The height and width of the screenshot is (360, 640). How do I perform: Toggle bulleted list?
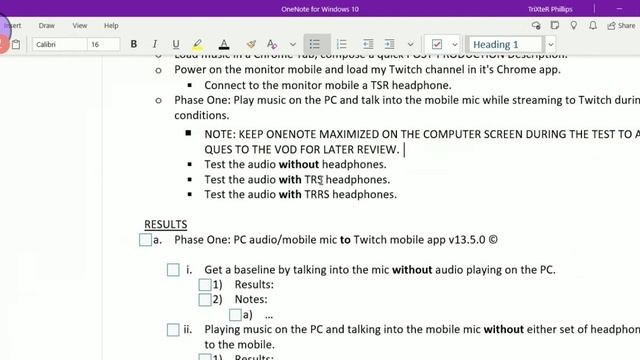315,44
